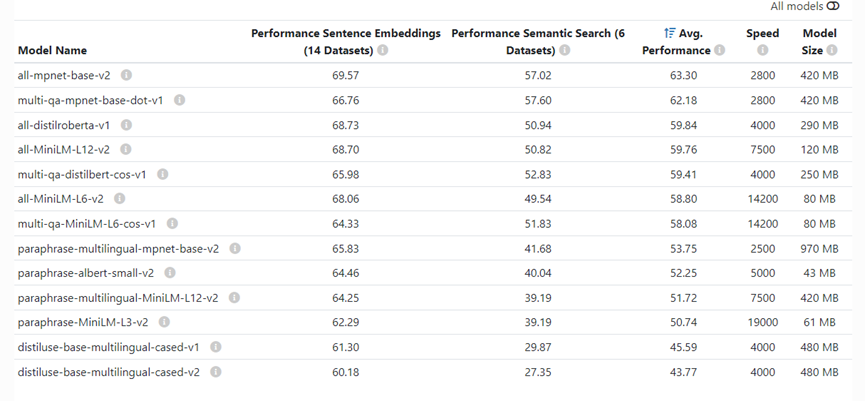Sort by Model Name column header
865x401 pixels.
point(52,50)
